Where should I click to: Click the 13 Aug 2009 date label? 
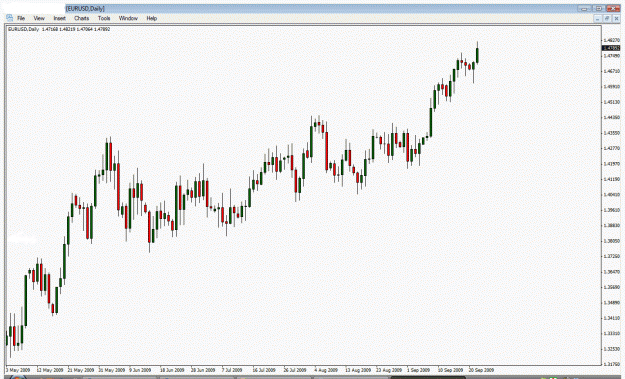[358, 370]
